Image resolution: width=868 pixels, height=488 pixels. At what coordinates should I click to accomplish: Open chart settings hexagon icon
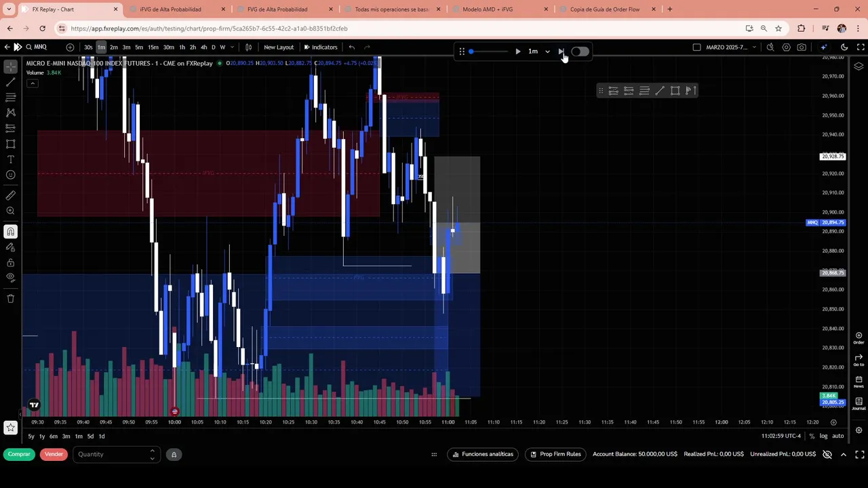(787, 47)
